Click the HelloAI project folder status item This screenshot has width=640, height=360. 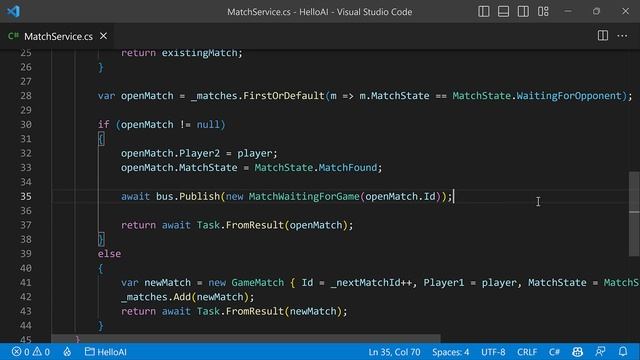[106, 352]
